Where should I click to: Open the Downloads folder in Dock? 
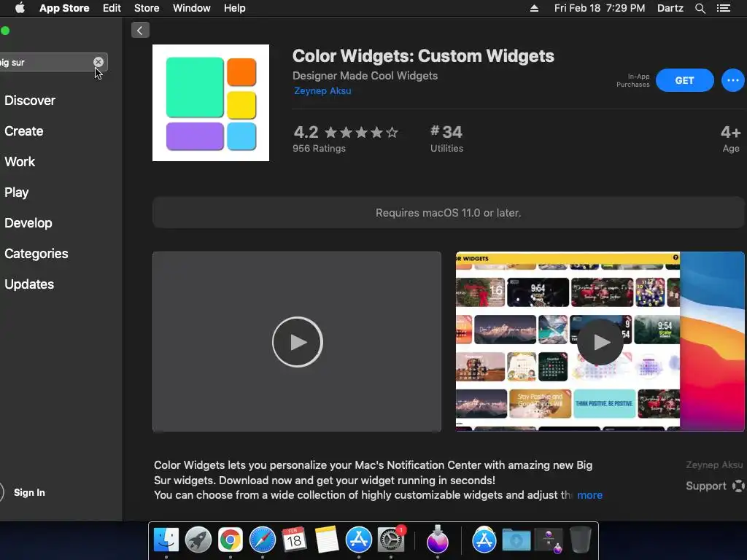pyautogui.click(x=516, y=540)
